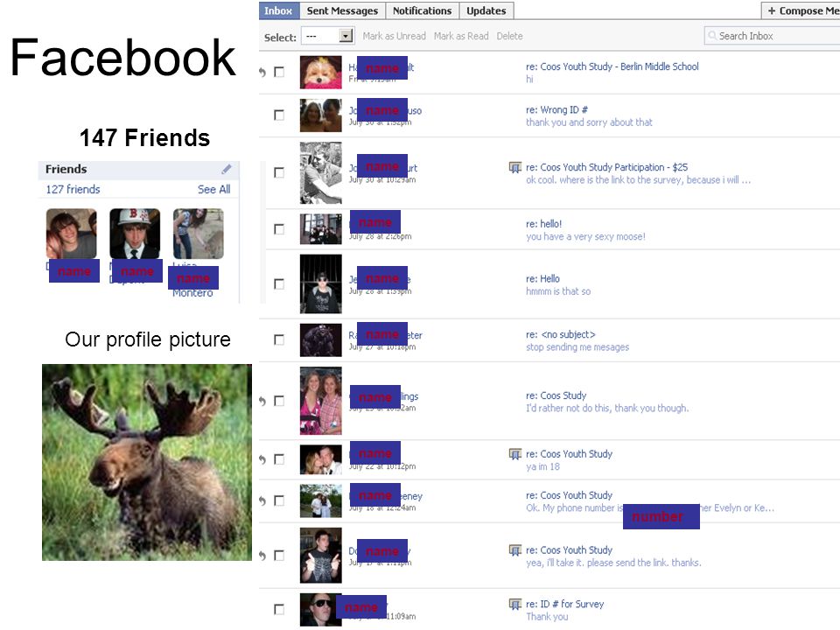Click the Compose Message button
The image size is (840, 630).
coord(802,10)
